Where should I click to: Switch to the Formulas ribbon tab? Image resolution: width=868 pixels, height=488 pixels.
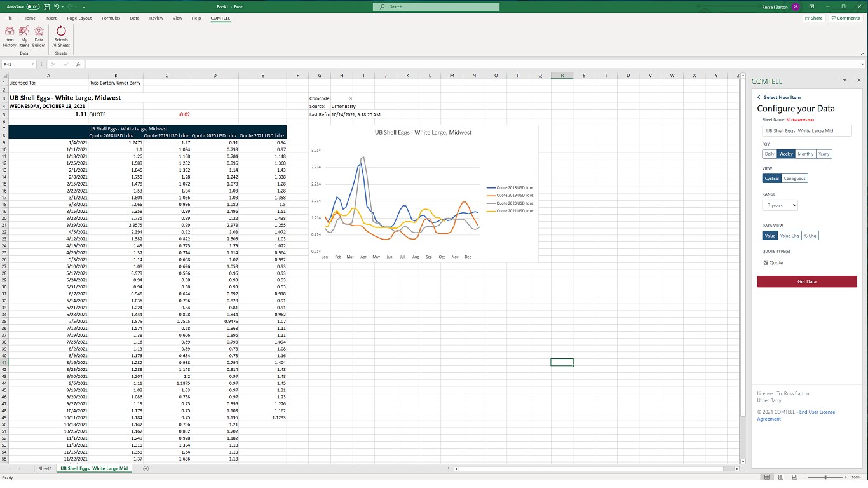(111, 18)
